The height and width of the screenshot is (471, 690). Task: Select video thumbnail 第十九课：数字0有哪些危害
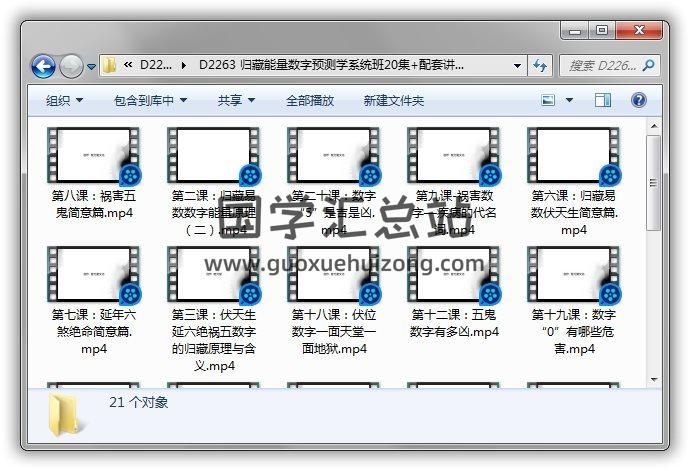574,275
